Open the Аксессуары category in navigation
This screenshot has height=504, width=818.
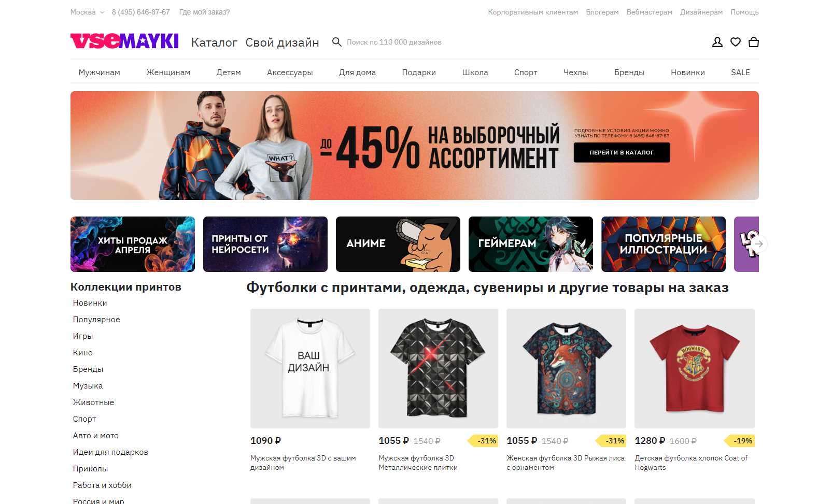[290, 73]
